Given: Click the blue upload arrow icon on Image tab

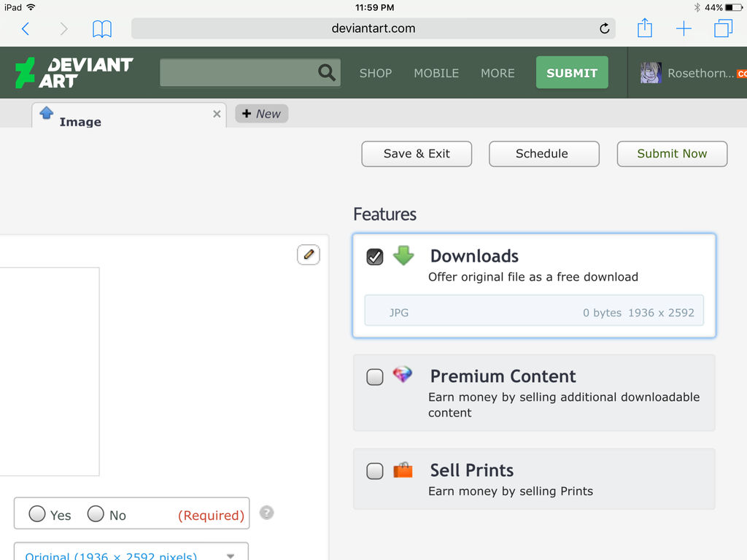Looking at the screenshot, I should [46, 113].
